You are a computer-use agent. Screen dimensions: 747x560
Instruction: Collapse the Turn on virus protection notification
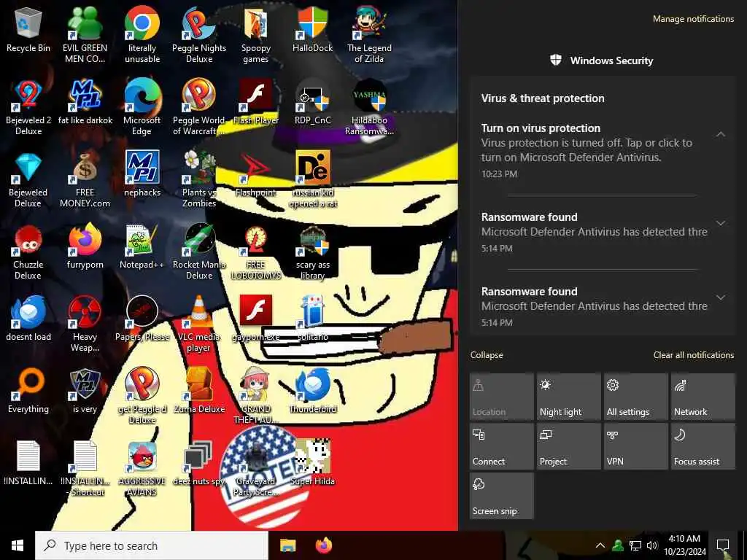(x=721, y=134)
